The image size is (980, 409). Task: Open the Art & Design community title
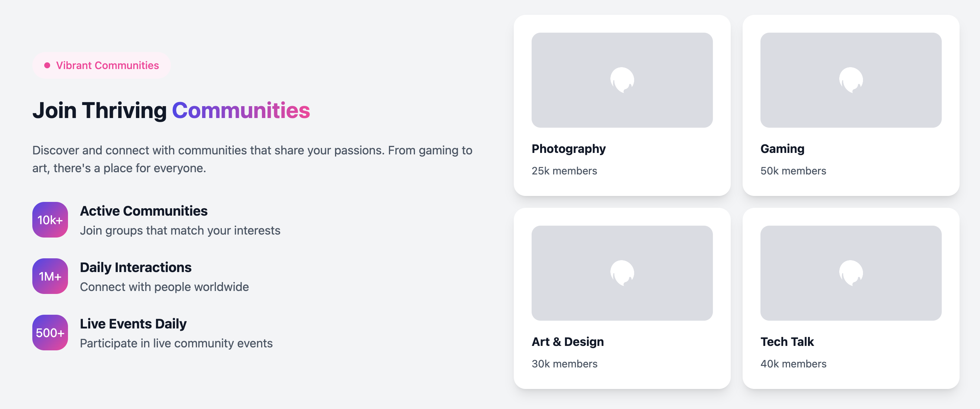pos(568,341)
